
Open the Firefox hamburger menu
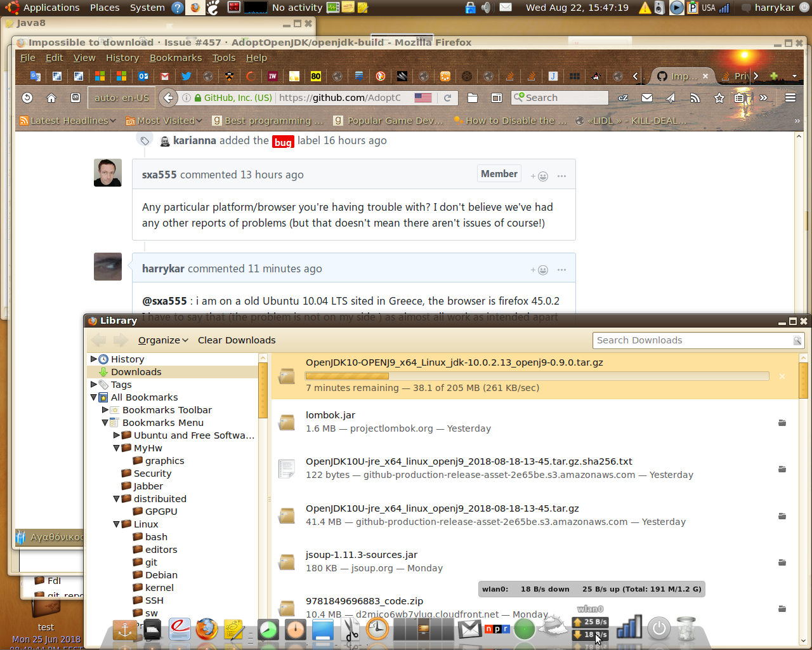pyautogui.click(x=790, y=98)
